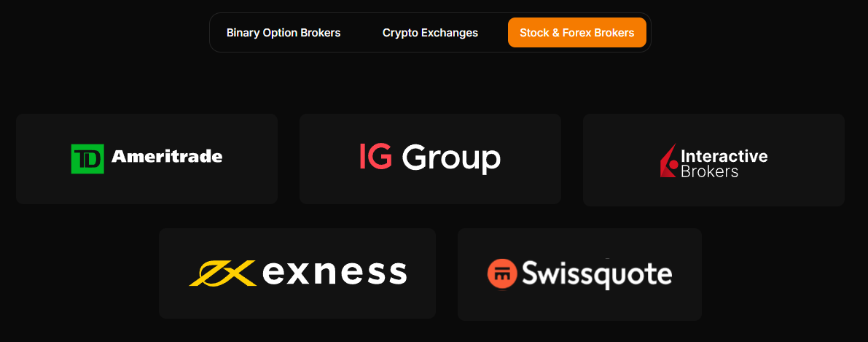Click the red IG letters
This screenshot has width=868, height=342.
375,156
